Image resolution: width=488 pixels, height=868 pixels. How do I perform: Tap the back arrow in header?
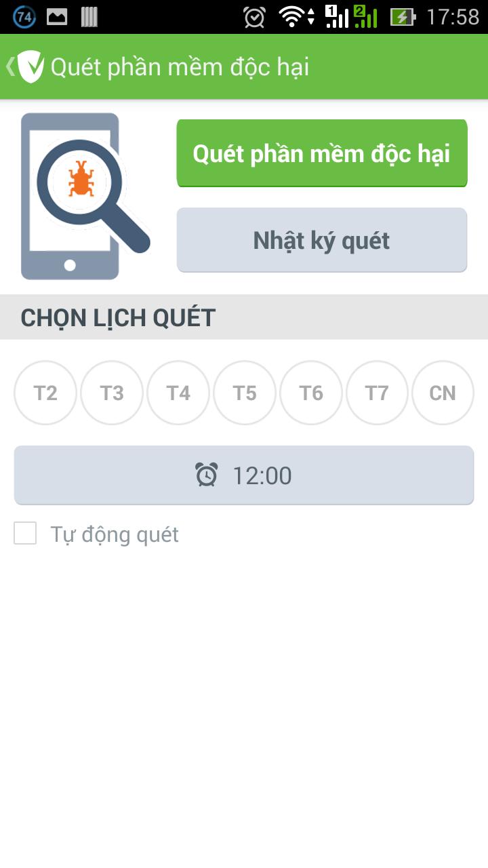pos(9,66)
